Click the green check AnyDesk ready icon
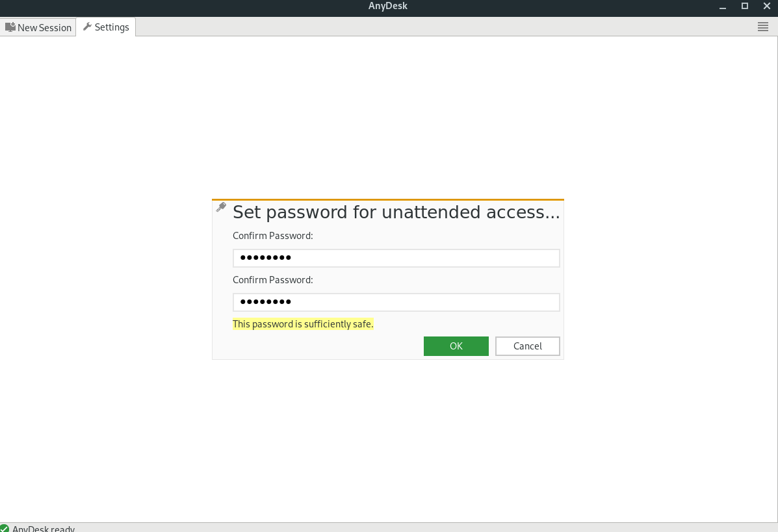 pos(5,529)
